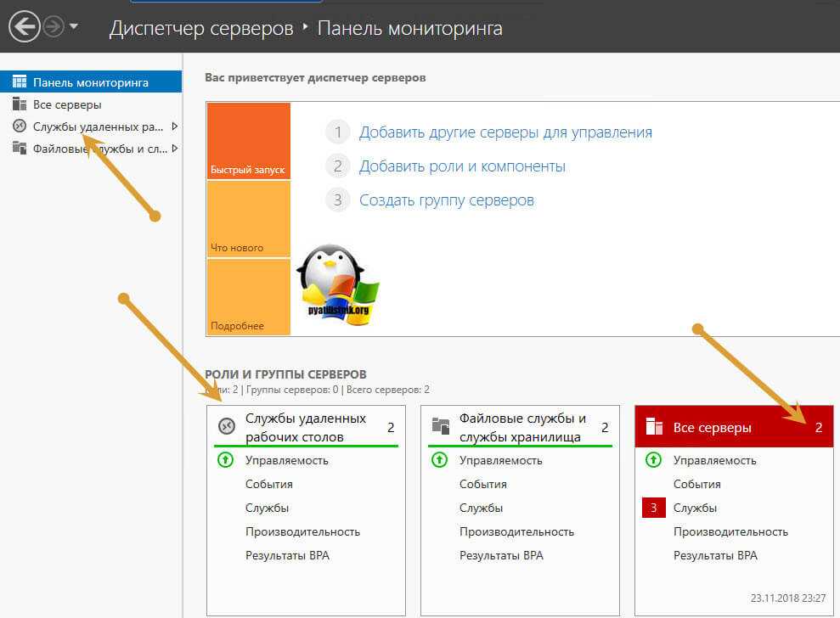Click the red Службы alert count badge
Viewport: 840px width, 618px height.
(653, 508)
